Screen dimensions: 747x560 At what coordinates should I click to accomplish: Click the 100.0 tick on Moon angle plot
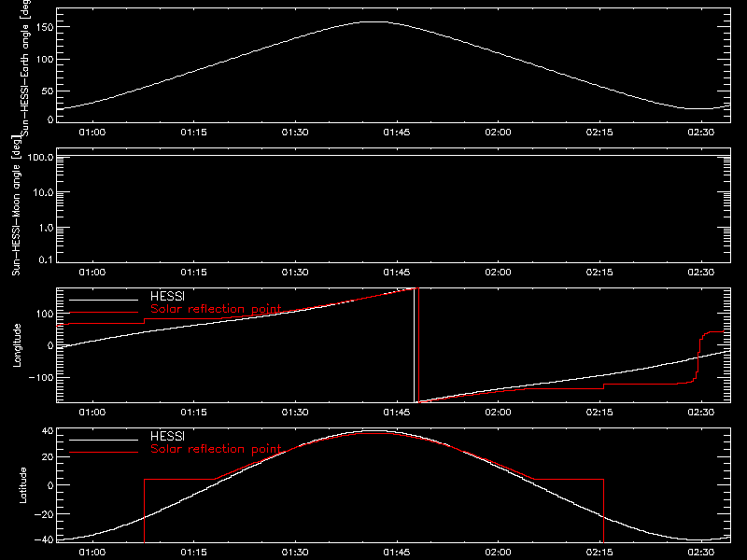40,157
